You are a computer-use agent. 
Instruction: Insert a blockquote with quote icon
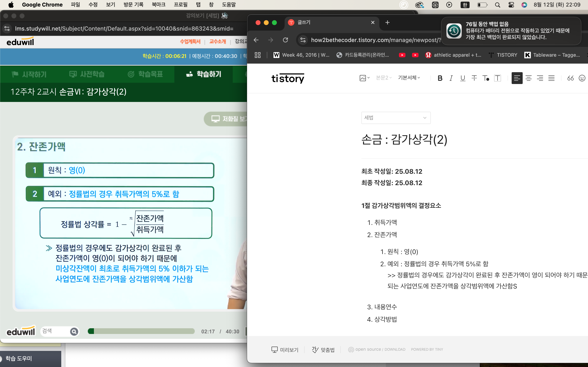pyautogui.click(x=570, y=78)
